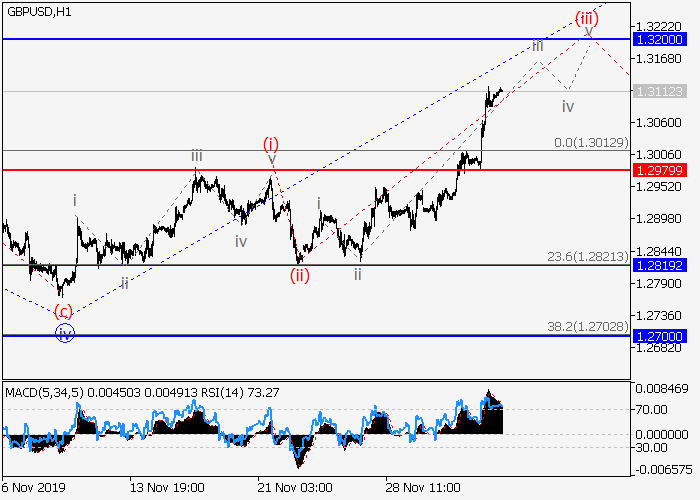Image resolution: width=700 pixels, height=500 pixels.
Task: Select the red 1.29799 price level tag
Action: point(660,170)
